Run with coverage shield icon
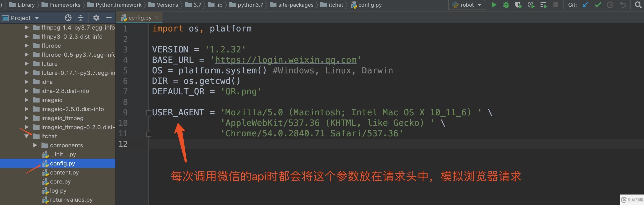 tap(518, 5)
